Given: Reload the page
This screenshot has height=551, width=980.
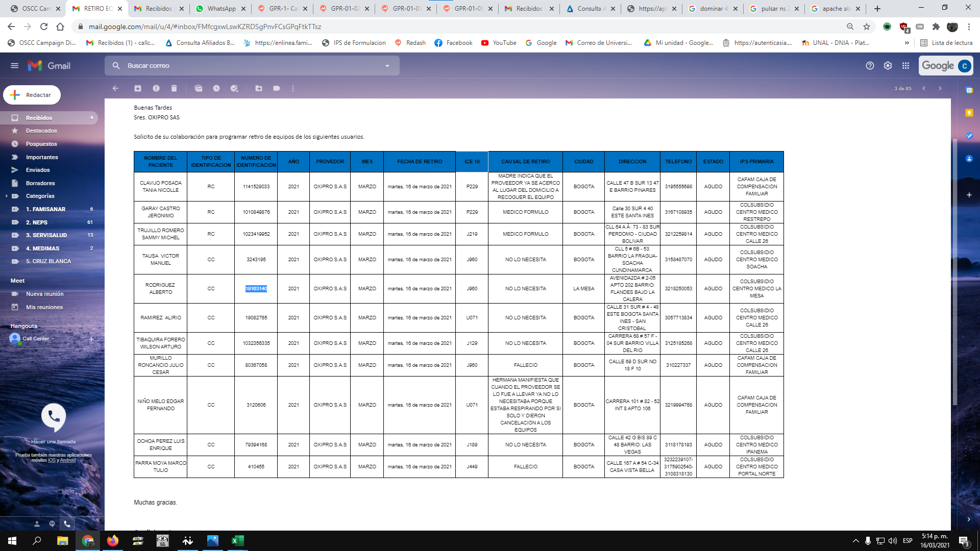Looking at the screenshot, I should pos(44,27).
